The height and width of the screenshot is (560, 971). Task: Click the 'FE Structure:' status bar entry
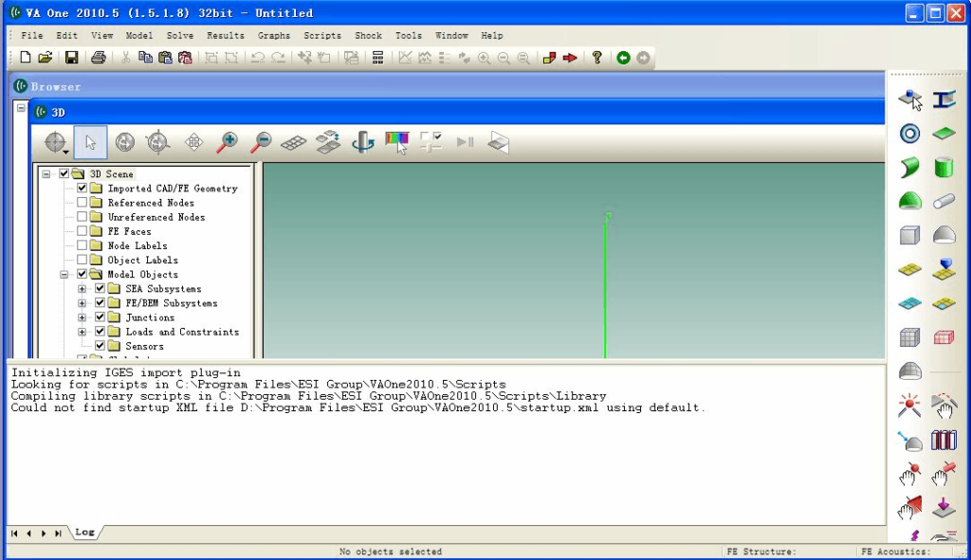[x=761, y=551]
